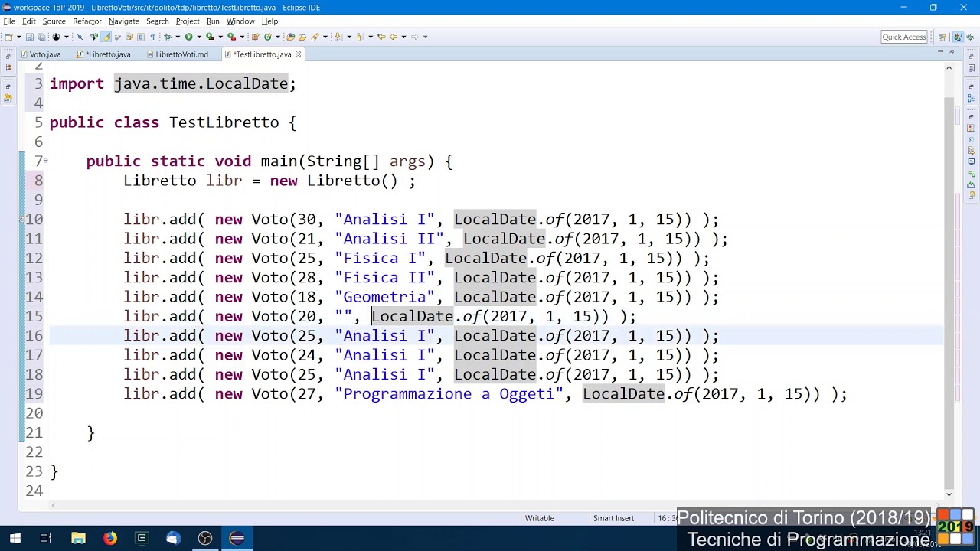980x551 pixels.
Task: Maximize the editor area button
Action: pyautogui.click(x=952, y=51)
